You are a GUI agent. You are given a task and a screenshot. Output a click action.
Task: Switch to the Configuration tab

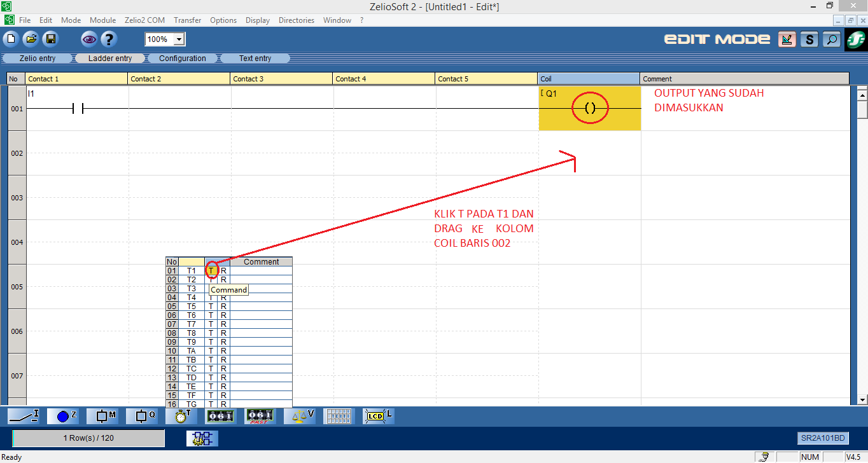coord(183,58)
